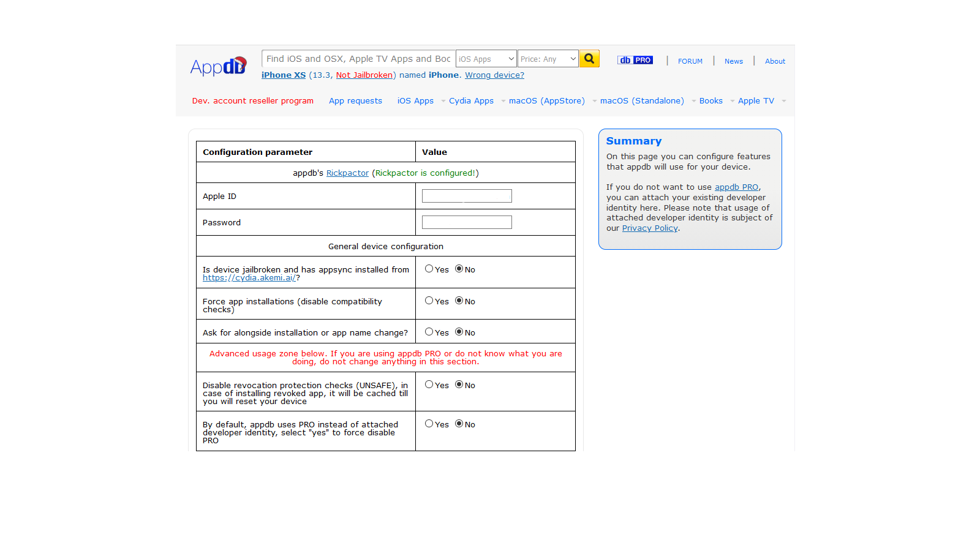Open the Price: Any dropdown
This screenshot has width=980, height=551.
tap(548, 59)
